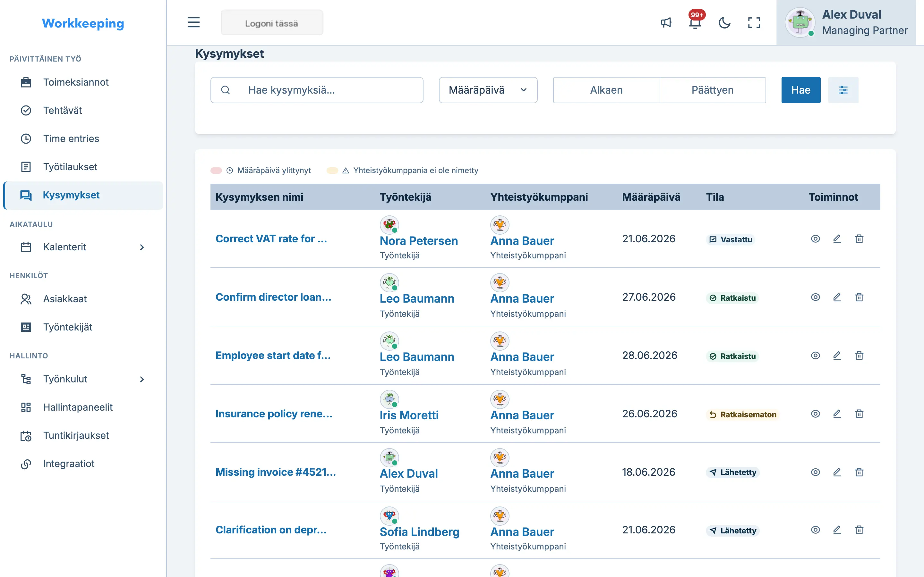The image size is (924, 577).
Task: Click the Määräpäivä ylittynyt red legend swatch
Action: [x=216, y=171]
